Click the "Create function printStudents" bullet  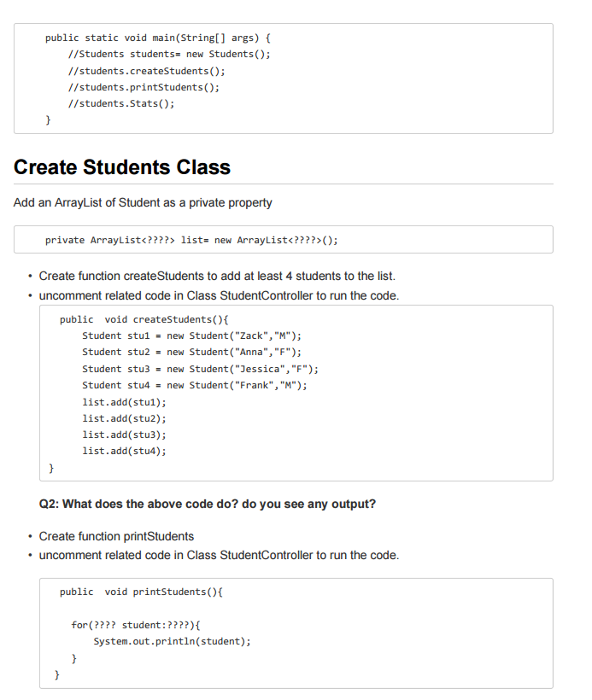116,536
